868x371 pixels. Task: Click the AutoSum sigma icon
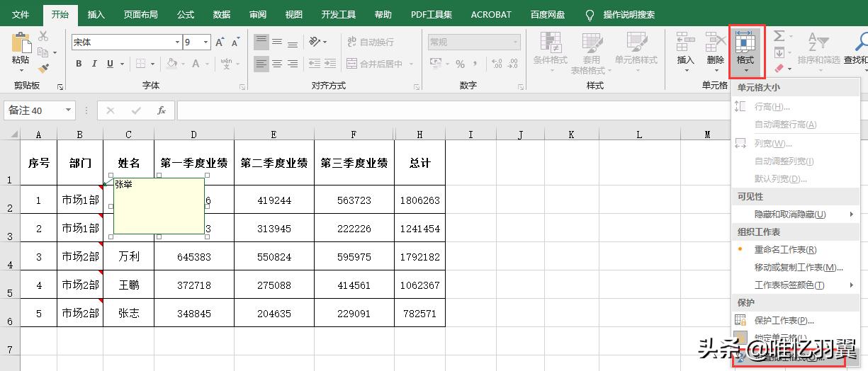(x=778, y=36)
